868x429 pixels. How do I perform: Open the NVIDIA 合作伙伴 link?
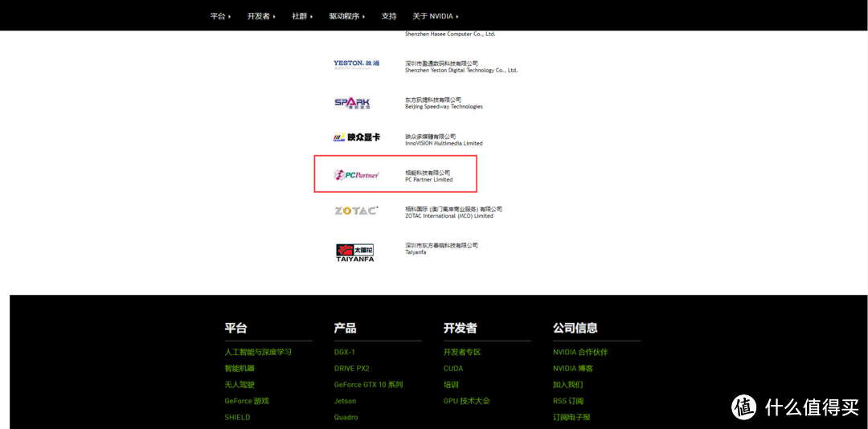click(x=580, y=352)
